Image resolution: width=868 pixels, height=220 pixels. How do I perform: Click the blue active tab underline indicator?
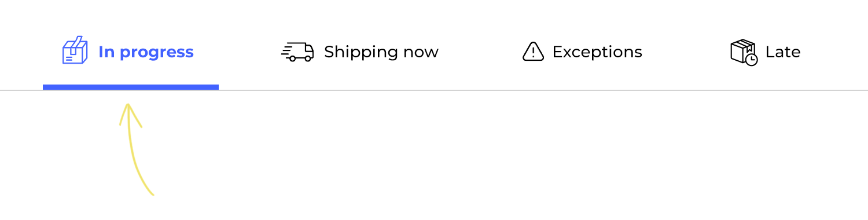tap(131, 87)
